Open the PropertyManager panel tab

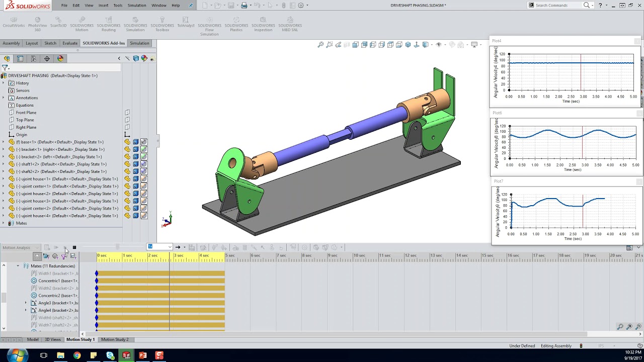20,58
